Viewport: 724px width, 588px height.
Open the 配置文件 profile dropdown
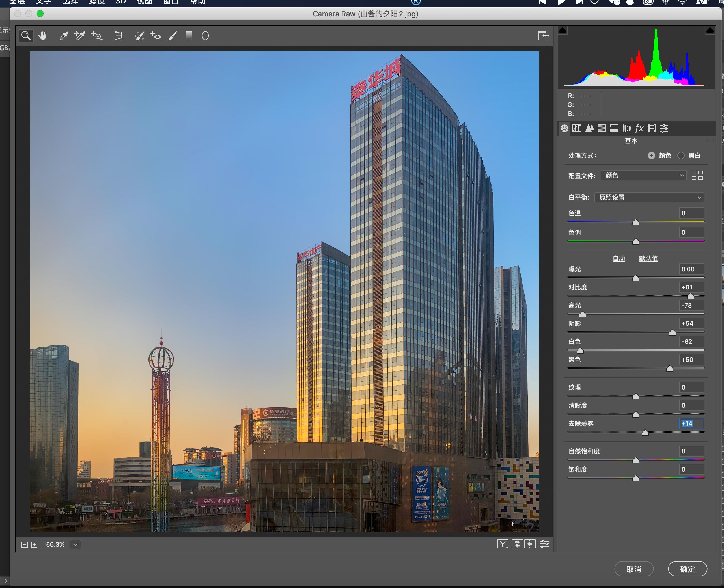(643, 176)
